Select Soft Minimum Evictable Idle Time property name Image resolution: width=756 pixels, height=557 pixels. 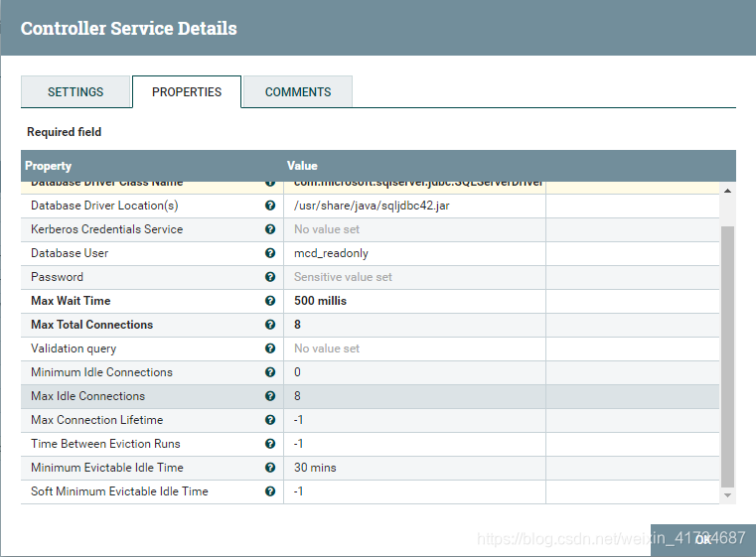(x=119, y=491)
